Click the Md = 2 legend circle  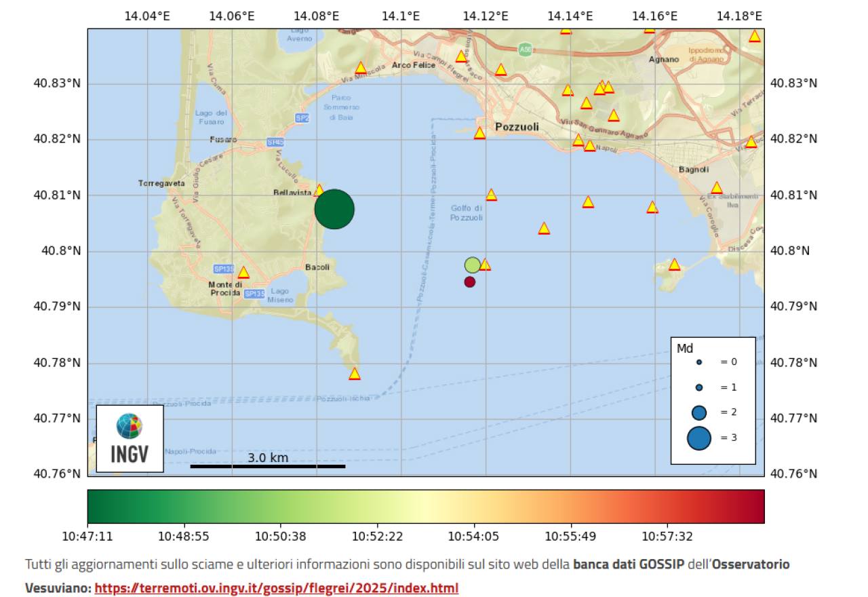click(x=699, y=412)
